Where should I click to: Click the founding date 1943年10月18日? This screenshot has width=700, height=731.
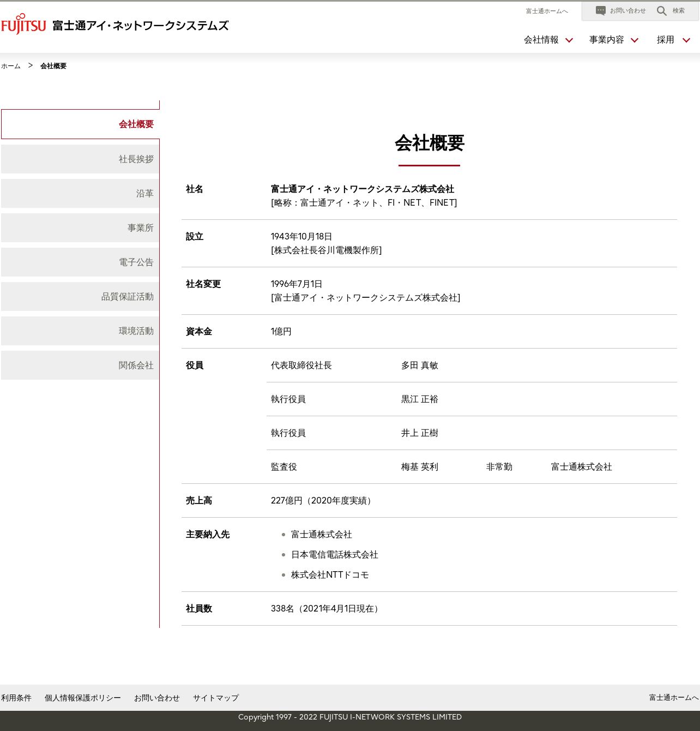(x=301, y=237)
